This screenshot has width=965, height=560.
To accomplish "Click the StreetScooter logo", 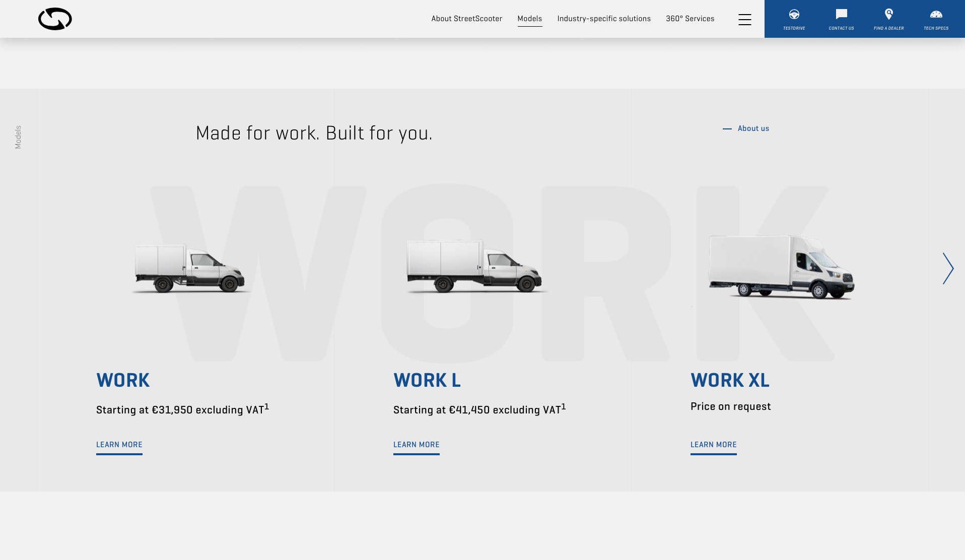I will pos(55,19).
